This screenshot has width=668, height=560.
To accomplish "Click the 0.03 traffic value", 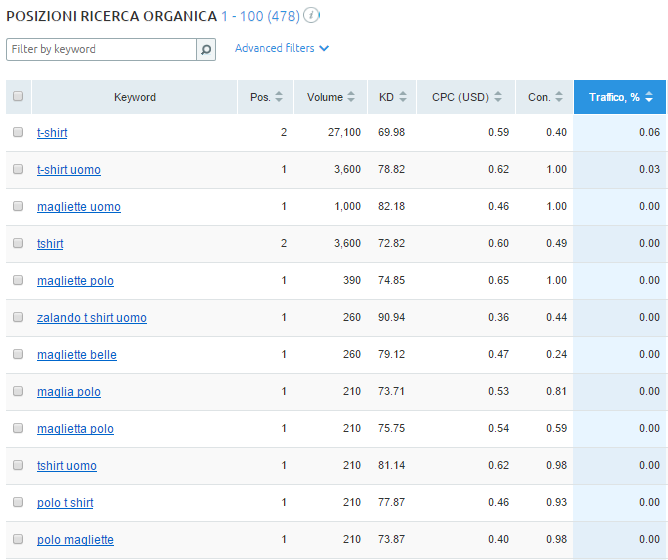I will tap(649, 169).
